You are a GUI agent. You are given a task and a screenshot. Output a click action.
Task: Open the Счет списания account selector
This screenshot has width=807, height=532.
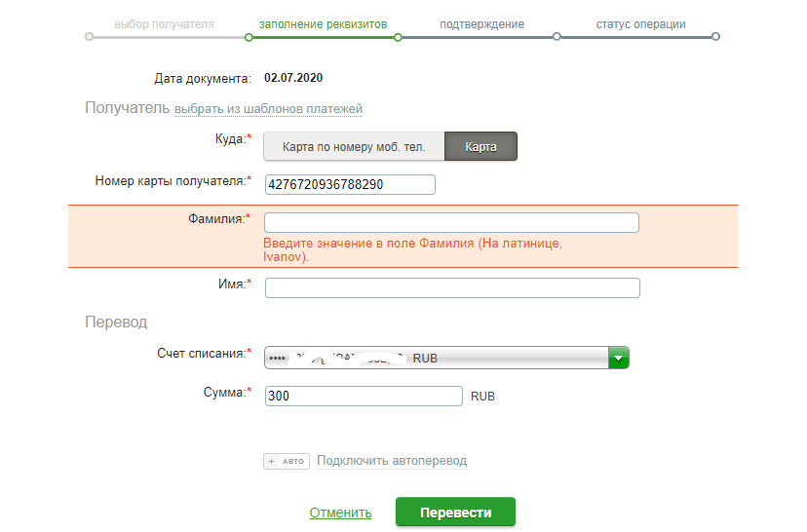(446, 359)
